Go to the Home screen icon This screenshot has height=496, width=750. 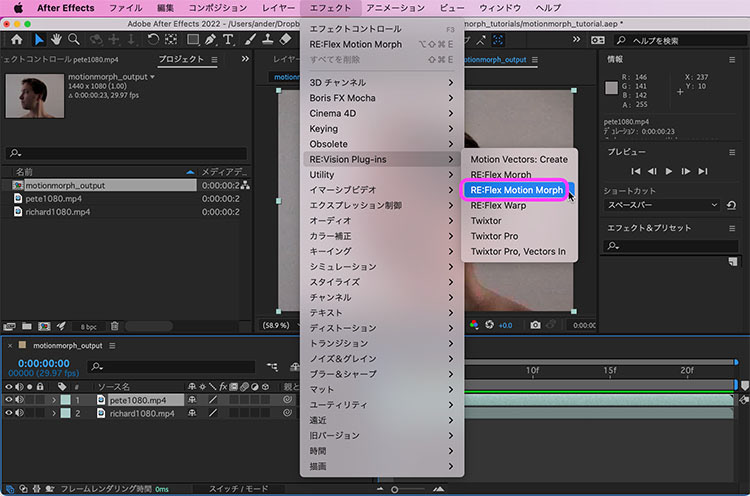17,40
